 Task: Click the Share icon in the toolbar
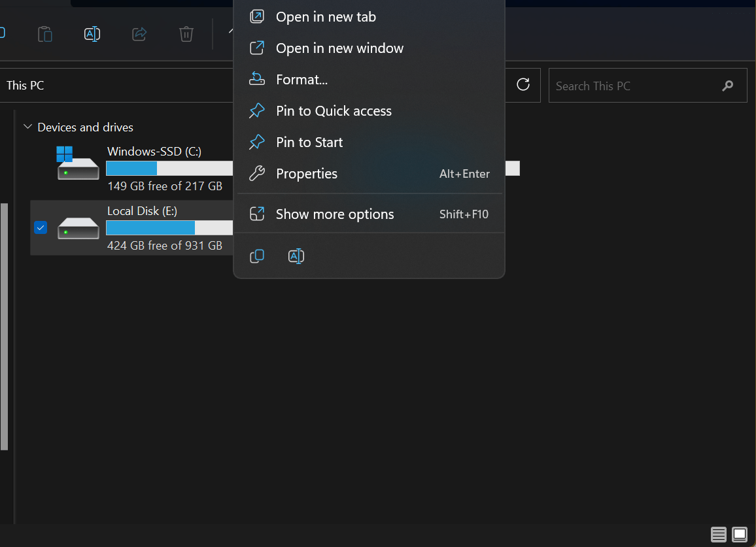pos(139,33)
